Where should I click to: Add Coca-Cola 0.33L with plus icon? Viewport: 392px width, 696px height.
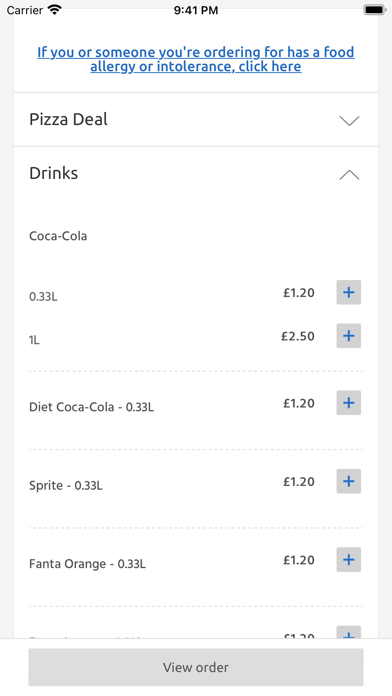pyautogui.click(x=348, y=292)
